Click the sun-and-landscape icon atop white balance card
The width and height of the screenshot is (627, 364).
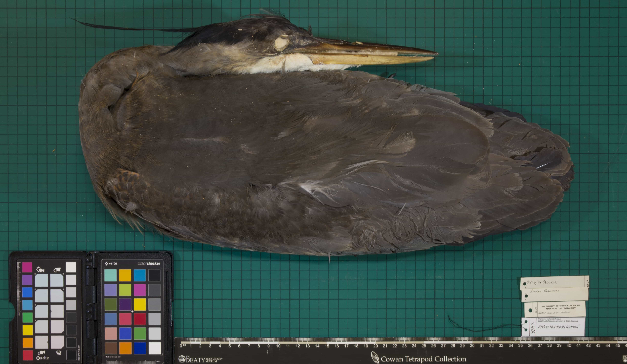pyautogui.click(x=57, y=270)
